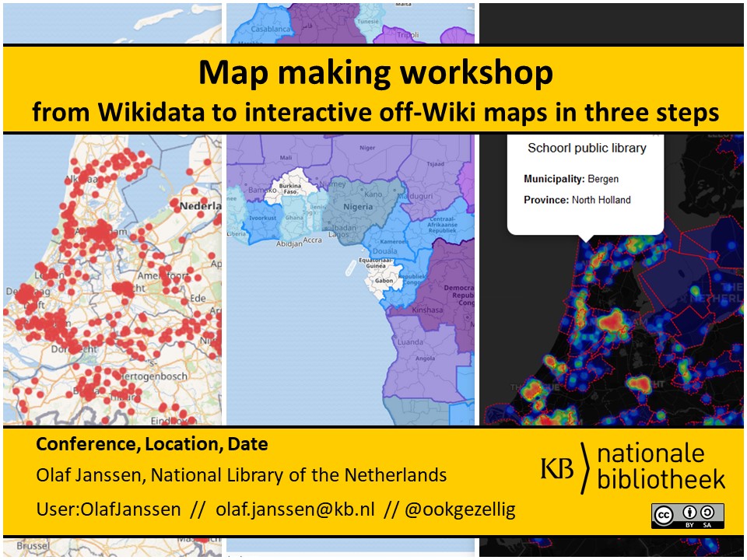Click the KB logo letters

(556, 467)
